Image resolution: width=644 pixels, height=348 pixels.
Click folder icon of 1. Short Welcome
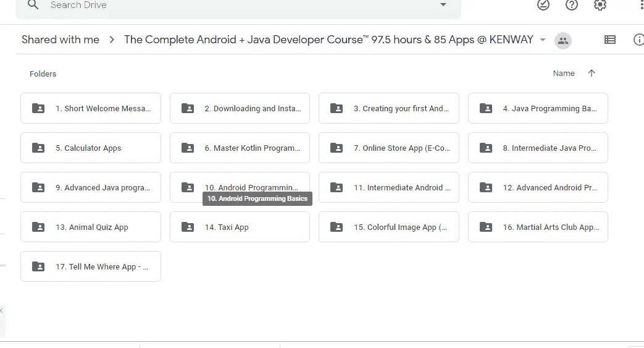click(38, 108)
